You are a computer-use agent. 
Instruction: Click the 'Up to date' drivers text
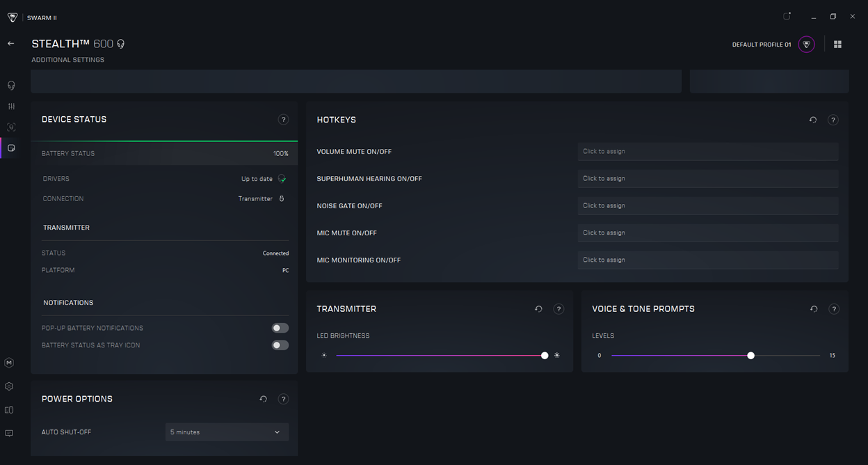pos(257,179)
